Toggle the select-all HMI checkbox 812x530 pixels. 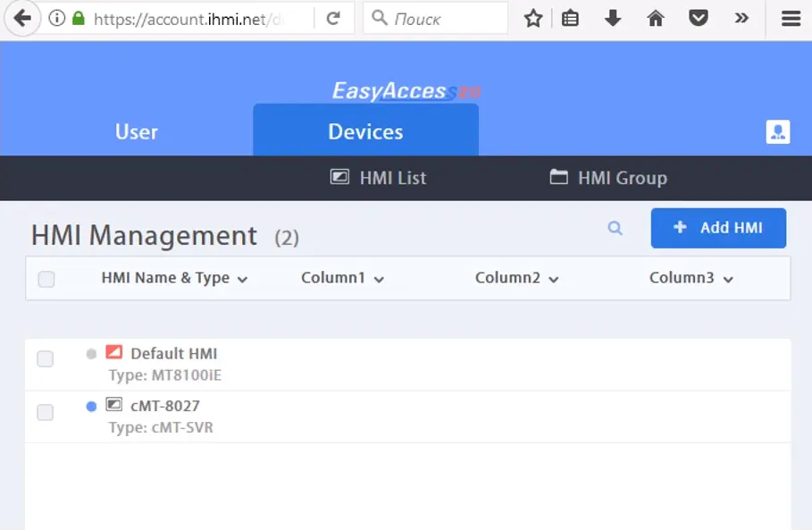(x=46, y=279)
